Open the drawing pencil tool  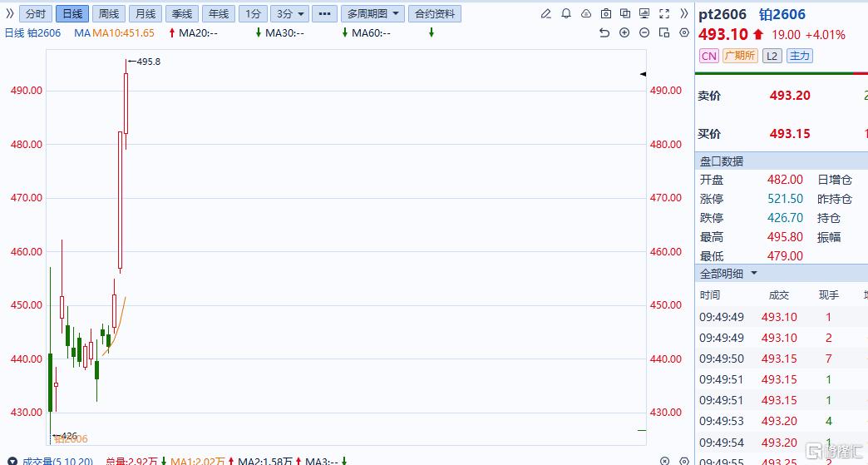pos(545,14)
